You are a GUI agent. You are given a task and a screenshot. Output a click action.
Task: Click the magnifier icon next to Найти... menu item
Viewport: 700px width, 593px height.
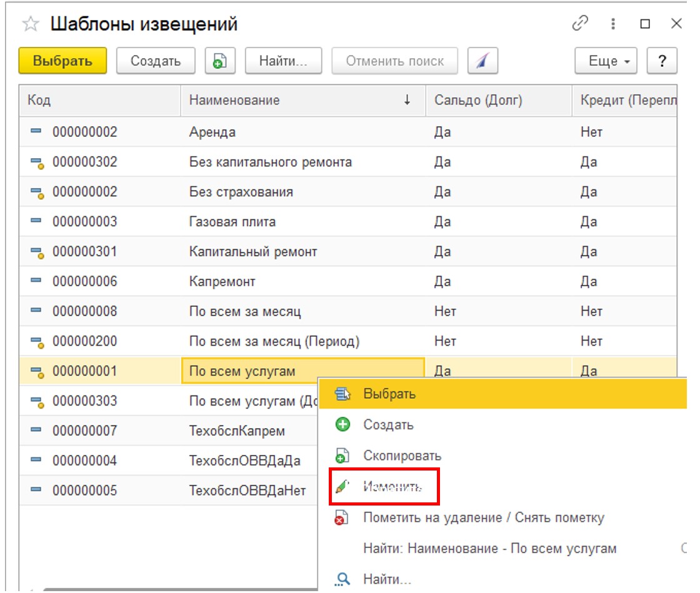(342, 579)
